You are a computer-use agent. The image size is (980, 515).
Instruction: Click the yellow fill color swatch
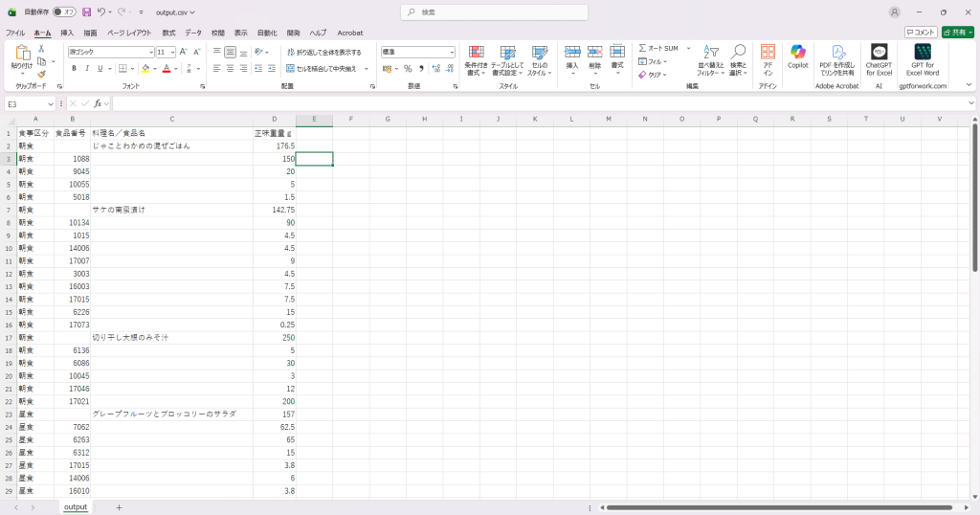(x=145, y=69)
